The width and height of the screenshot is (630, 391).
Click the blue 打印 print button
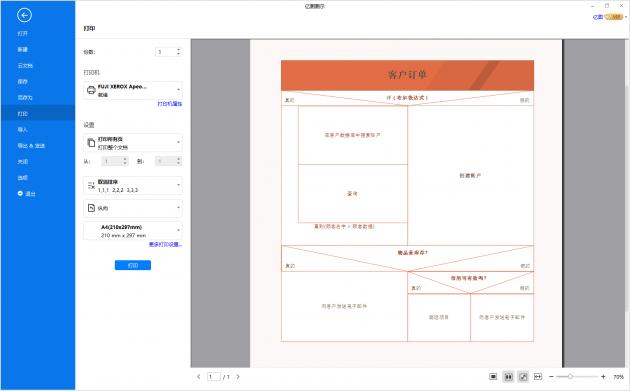point(133,265)
